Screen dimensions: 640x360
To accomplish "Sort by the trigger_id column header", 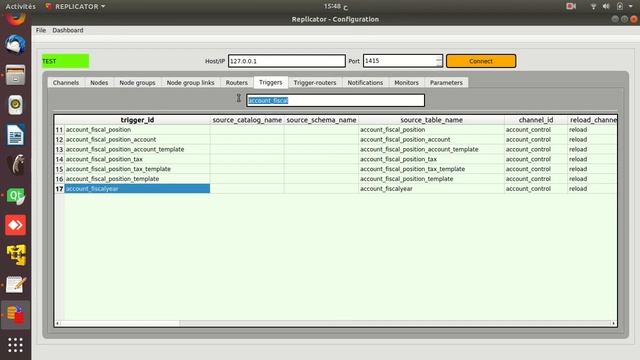I will 137,120.
